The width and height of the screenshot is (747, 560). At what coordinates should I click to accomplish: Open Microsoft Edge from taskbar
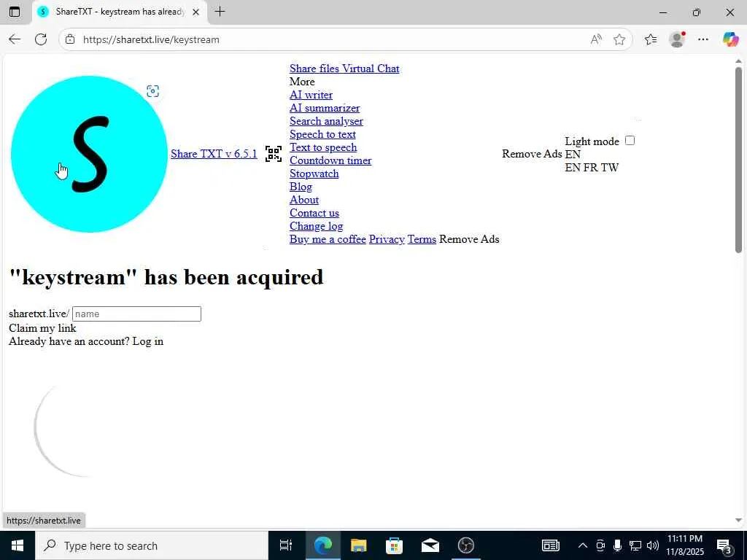coord(322,545)
